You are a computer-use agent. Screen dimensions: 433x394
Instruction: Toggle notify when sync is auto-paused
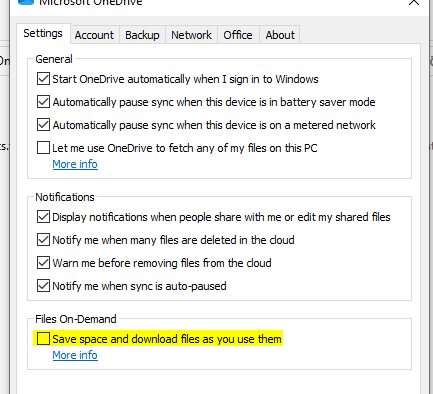pyautogui.click(x=43, y=286)
